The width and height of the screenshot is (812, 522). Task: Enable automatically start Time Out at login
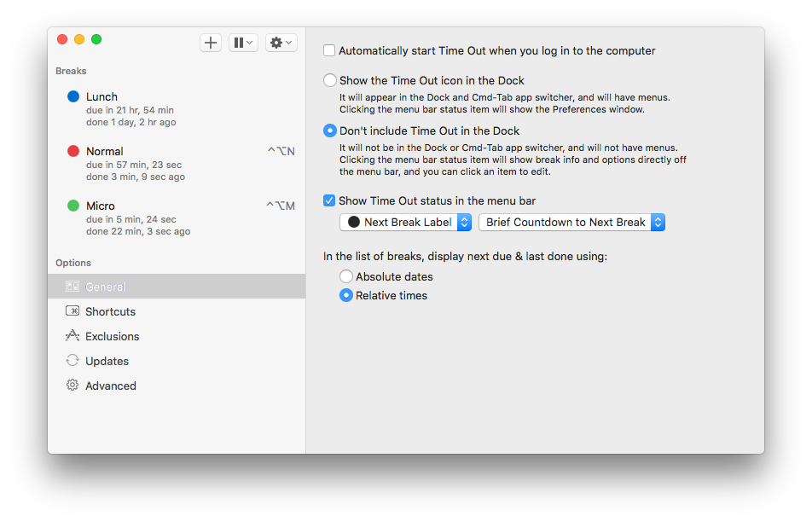coord(329,51)
